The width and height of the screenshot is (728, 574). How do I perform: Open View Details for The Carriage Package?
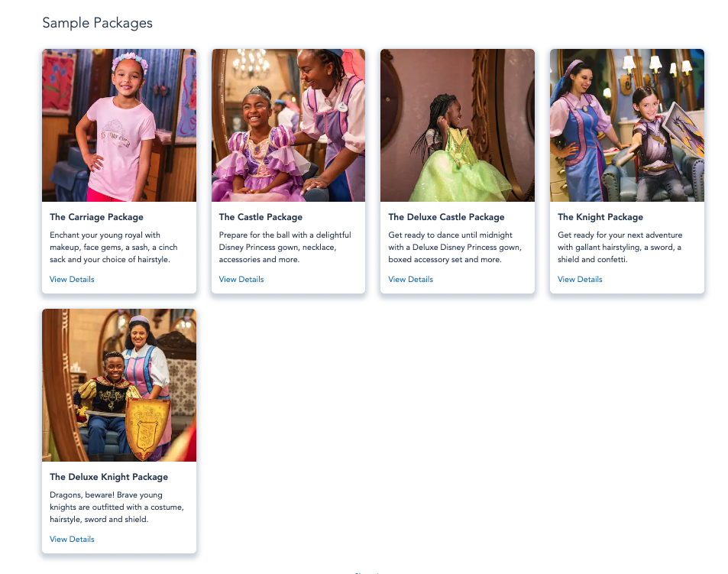click(72, 279)
